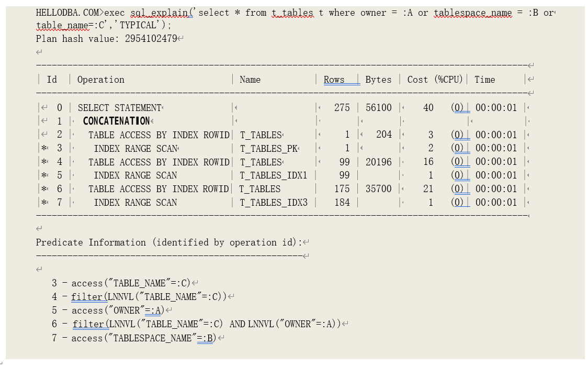This screenshot has height=367, width=588.
Task: Select the Time column header
Action: [x=484, y=80]
